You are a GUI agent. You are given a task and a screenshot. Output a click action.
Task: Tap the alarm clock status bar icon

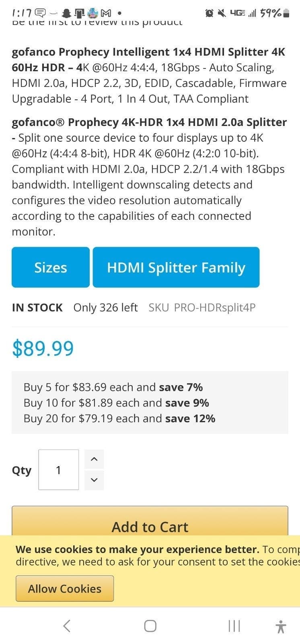pos(209,12)
